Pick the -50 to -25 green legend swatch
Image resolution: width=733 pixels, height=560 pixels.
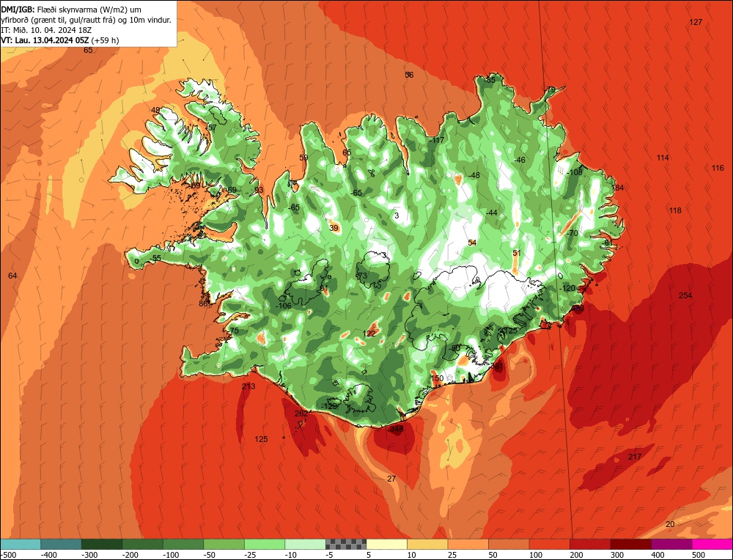[x=224, y=544]
